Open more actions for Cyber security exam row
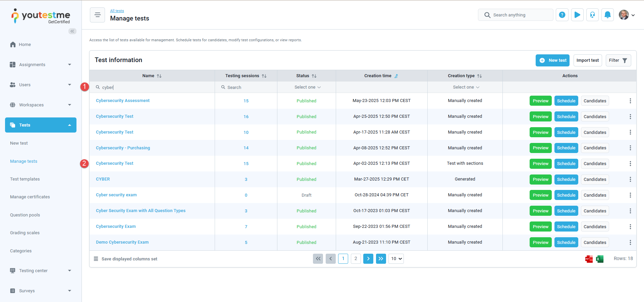This screenshot has width=644, height=302. point(630,195)
